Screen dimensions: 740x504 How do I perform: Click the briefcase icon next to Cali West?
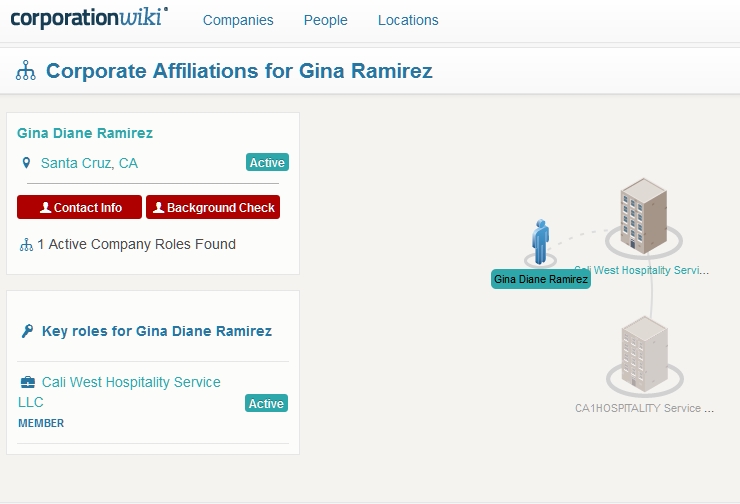point(27,382)
